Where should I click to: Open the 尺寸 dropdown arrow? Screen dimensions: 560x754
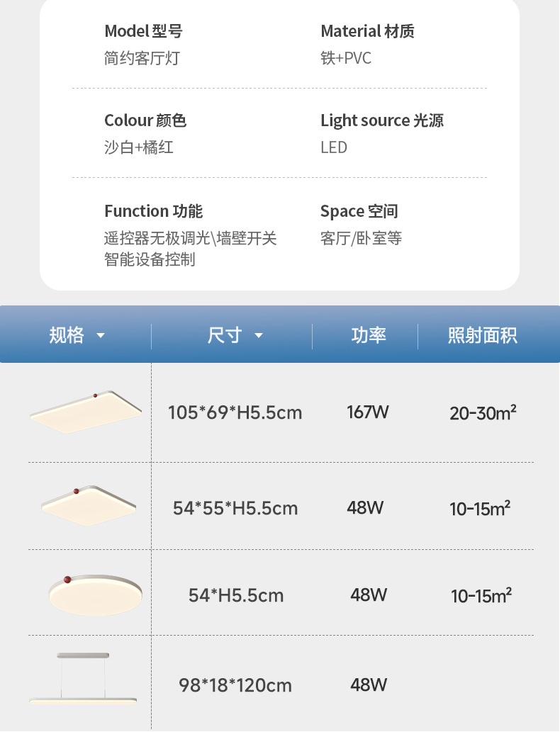point(259,336)
